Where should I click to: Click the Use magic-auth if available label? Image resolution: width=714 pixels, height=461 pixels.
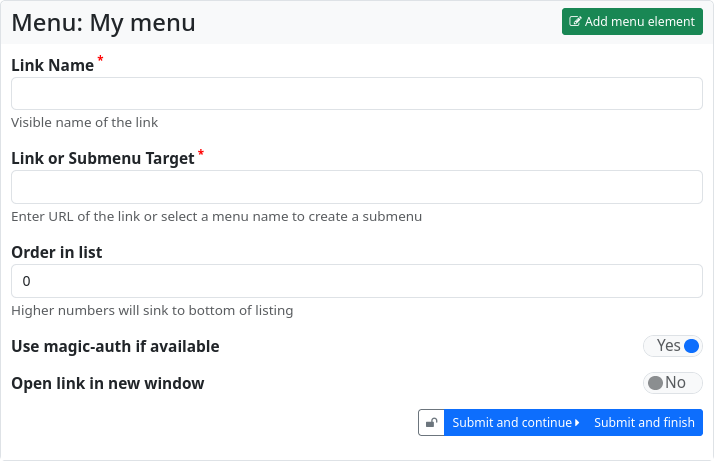point(115,347)
